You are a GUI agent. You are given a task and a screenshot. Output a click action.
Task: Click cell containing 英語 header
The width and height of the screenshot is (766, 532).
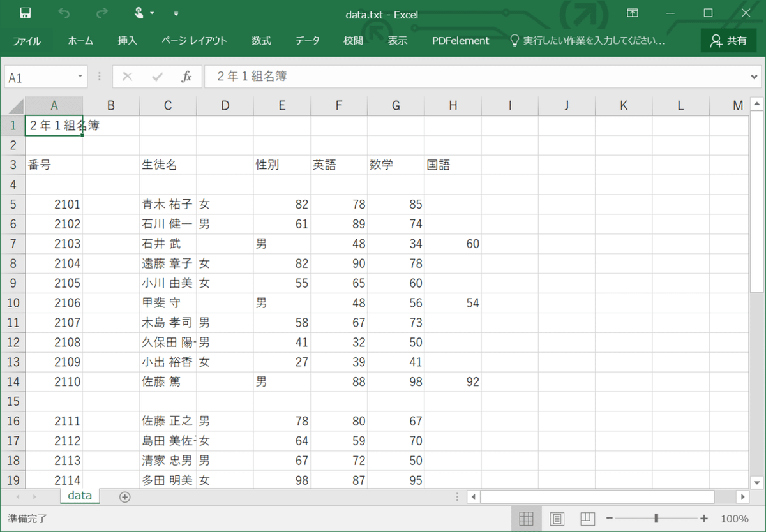tap(338, 165)
